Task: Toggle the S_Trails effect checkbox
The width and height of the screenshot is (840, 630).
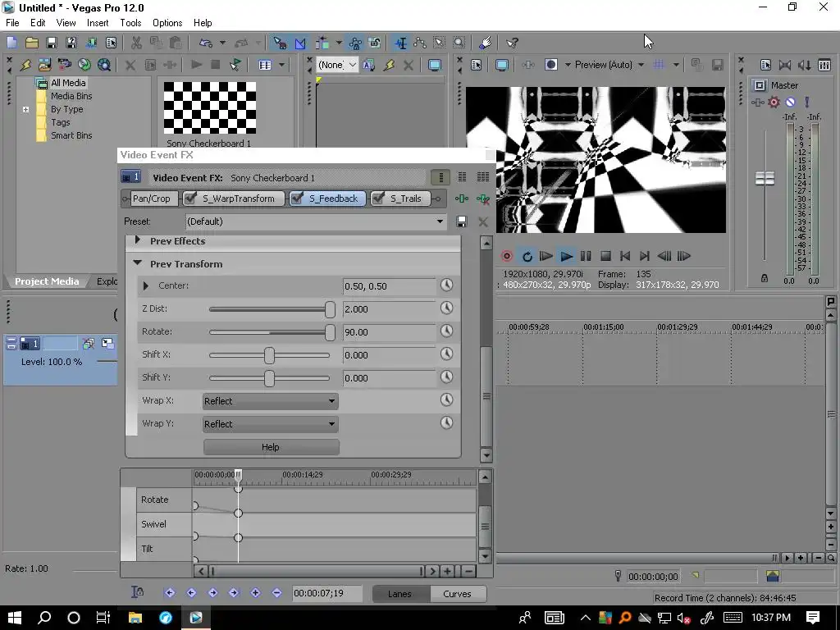Action: click(x=378, y=199)
